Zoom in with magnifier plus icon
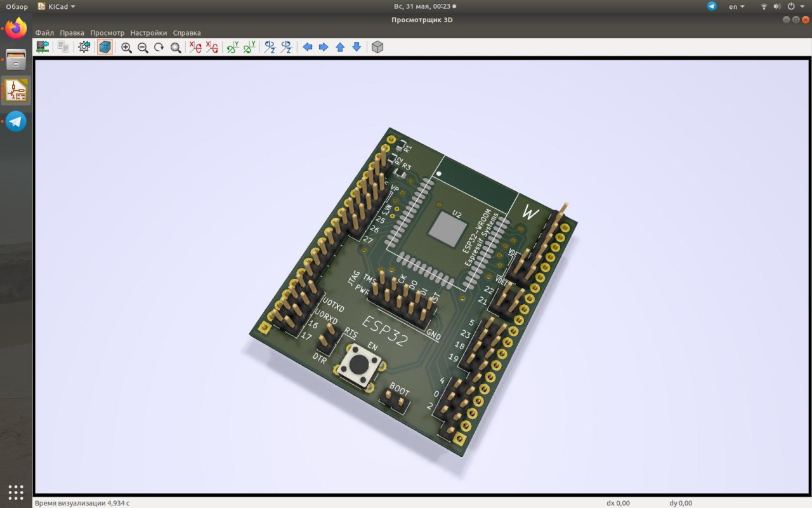The image size is (812, 508). point(126,47)
